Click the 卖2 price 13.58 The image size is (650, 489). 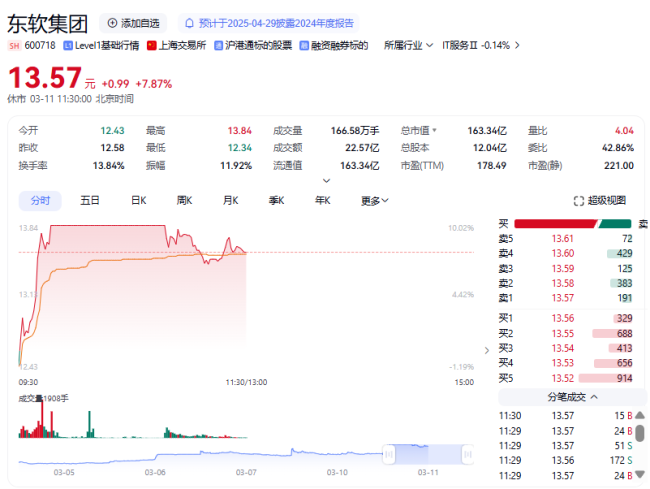tap(563, 283)
